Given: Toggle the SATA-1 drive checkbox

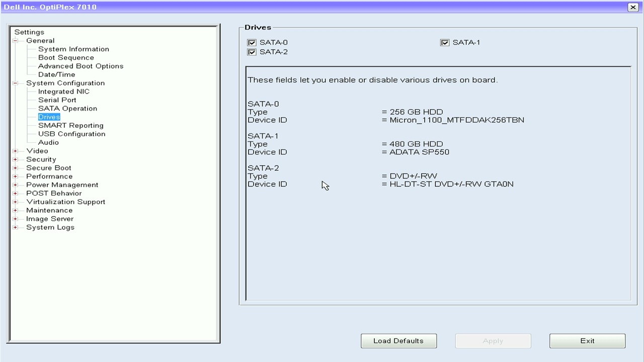Looking at the screenshot, I should [445, 43].
